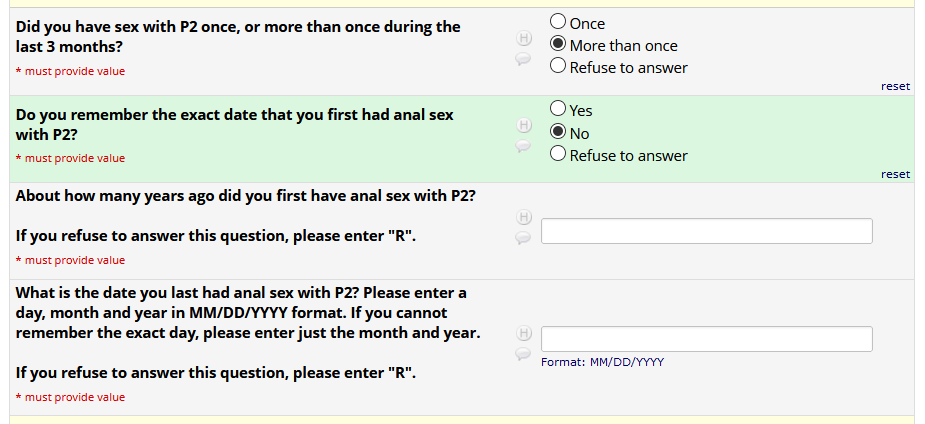Open comment balloon for the sex frequency question
925x424 pixels.
(521, 59)
